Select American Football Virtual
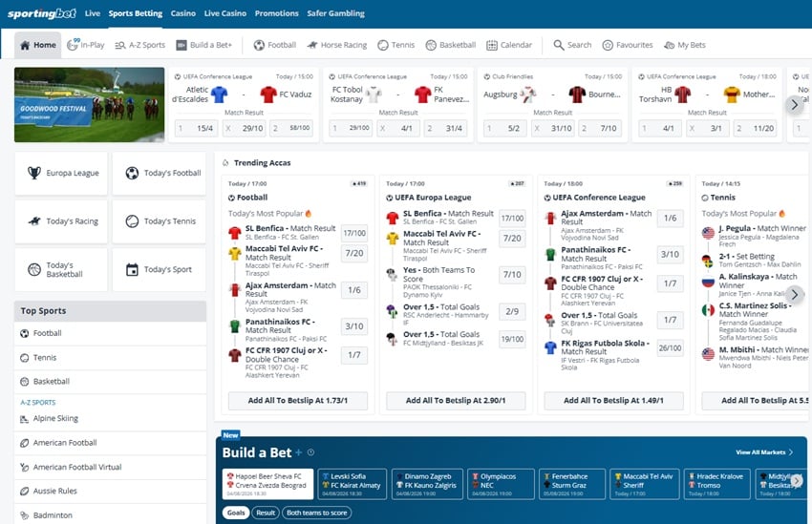 pyautogui.click(x=110, y=467)
